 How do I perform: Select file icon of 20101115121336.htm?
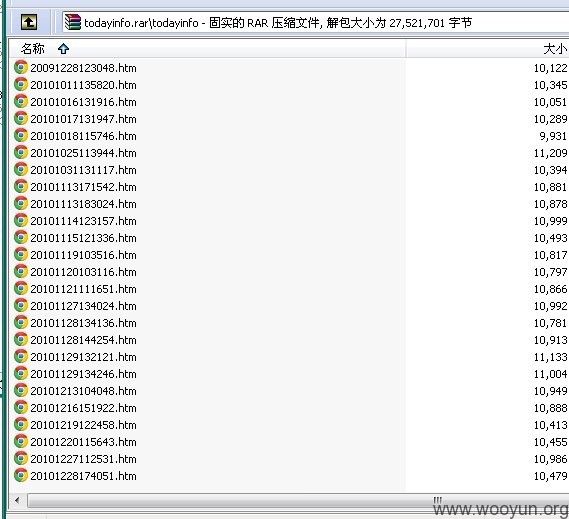point(21,238)
